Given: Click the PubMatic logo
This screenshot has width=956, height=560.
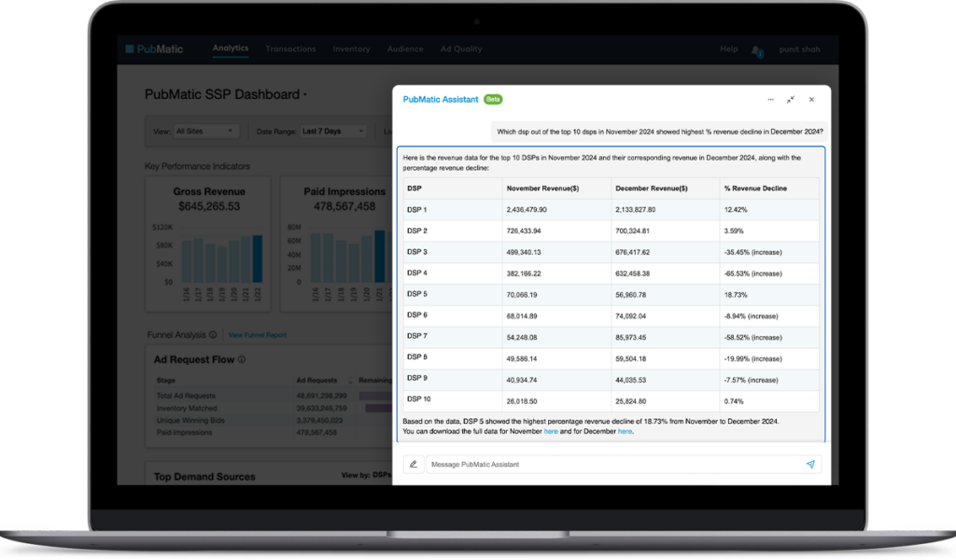Looking at the screenshot, I should [154, 49].
